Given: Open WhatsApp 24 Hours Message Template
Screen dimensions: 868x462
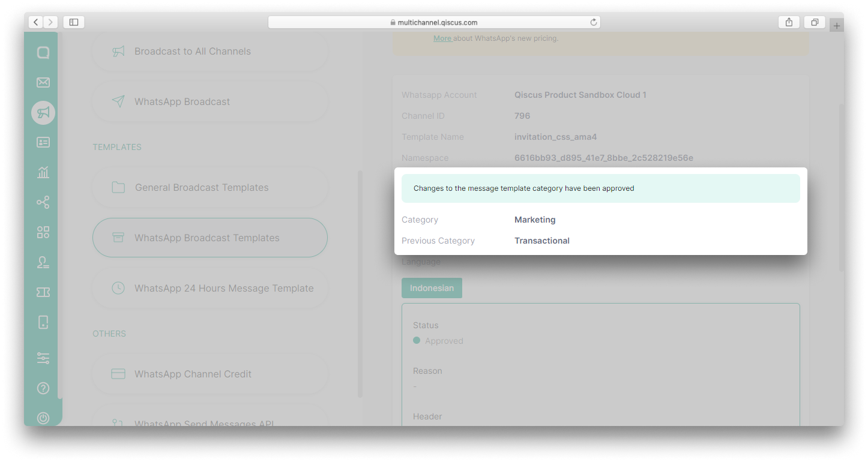Looking at the screenshot, I should pos(210,289).
